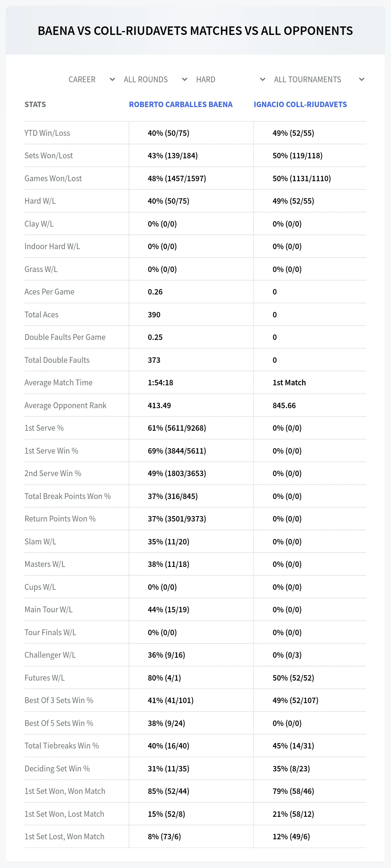Click the page title heading
This screenshot has width=391, height=868.
(x=195, y=31)
